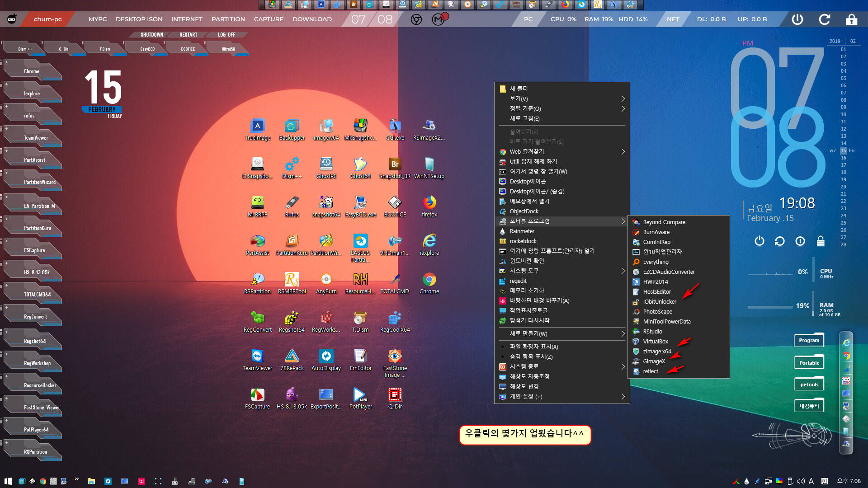Launch the firefox desktop shortcut
Viewport: 868px width, 488px height.
[429, 206]
